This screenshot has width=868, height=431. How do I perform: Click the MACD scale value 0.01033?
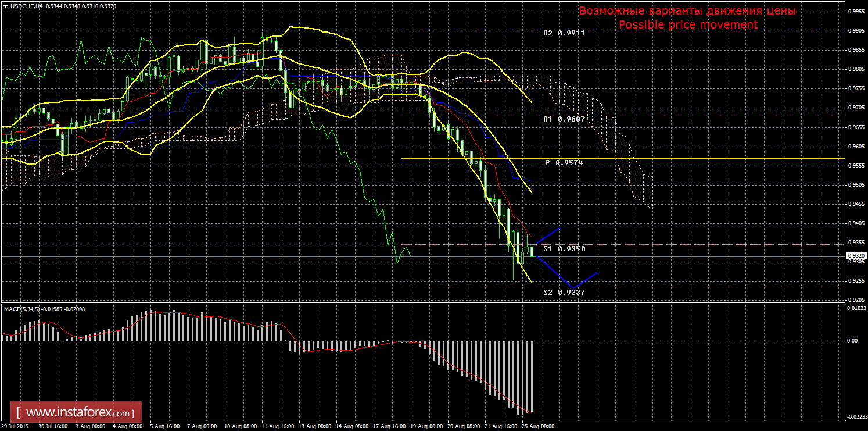(x=856, y=308)
